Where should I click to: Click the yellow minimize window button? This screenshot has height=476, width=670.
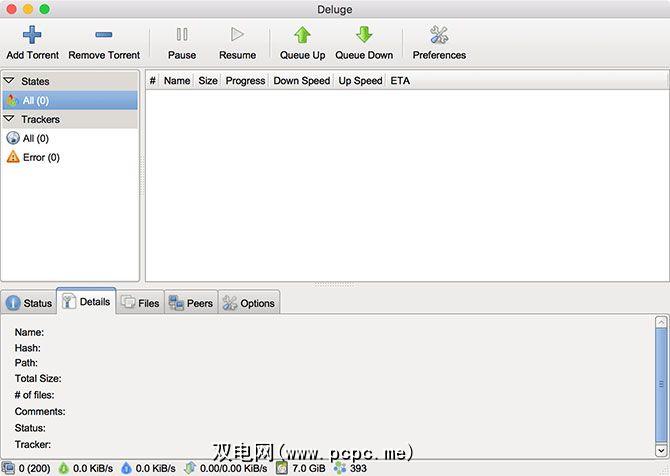(28, 9)
